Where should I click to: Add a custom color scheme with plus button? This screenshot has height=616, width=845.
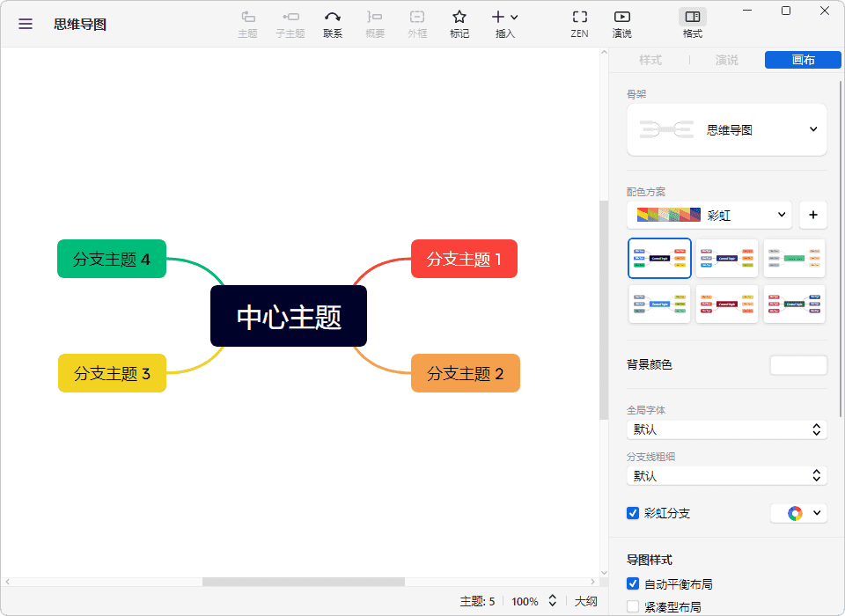coord(813,215)
